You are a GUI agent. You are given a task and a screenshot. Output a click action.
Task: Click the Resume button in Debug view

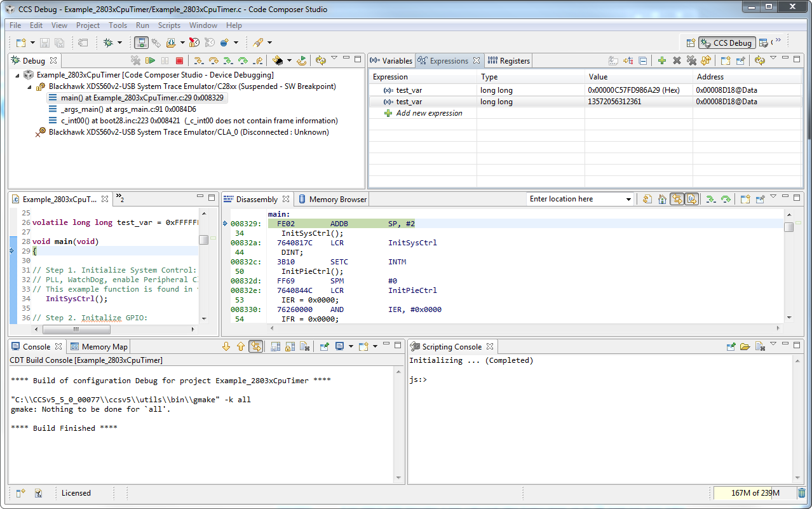point(150,60)
